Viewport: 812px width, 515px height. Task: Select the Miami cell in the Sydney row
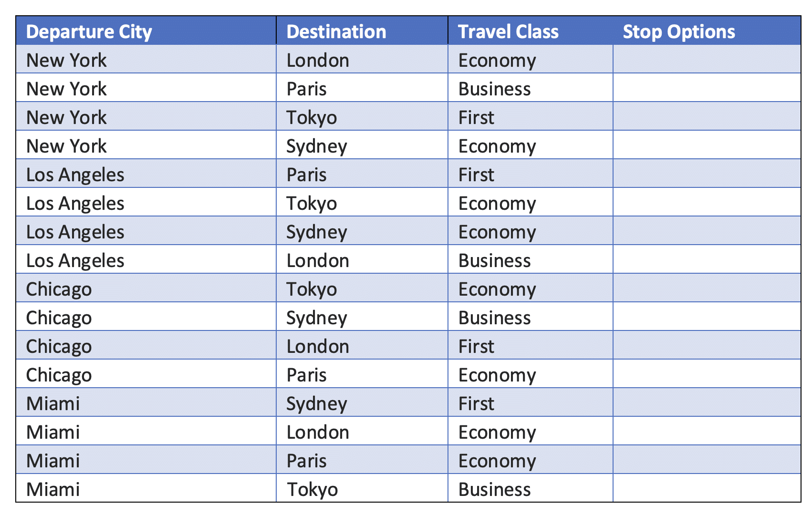[53, 403]
